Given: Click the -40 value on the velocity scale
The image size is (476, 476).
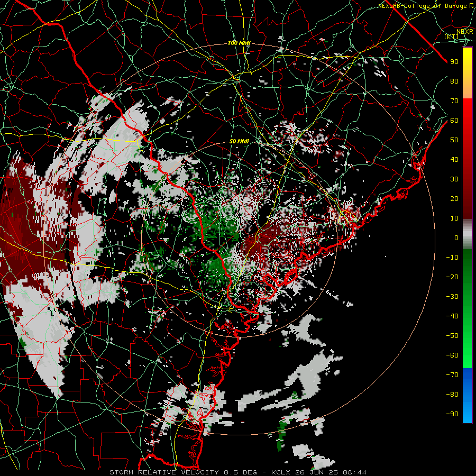Looking at the screenshot, I should pyautogui.click(x=452, y=316).
